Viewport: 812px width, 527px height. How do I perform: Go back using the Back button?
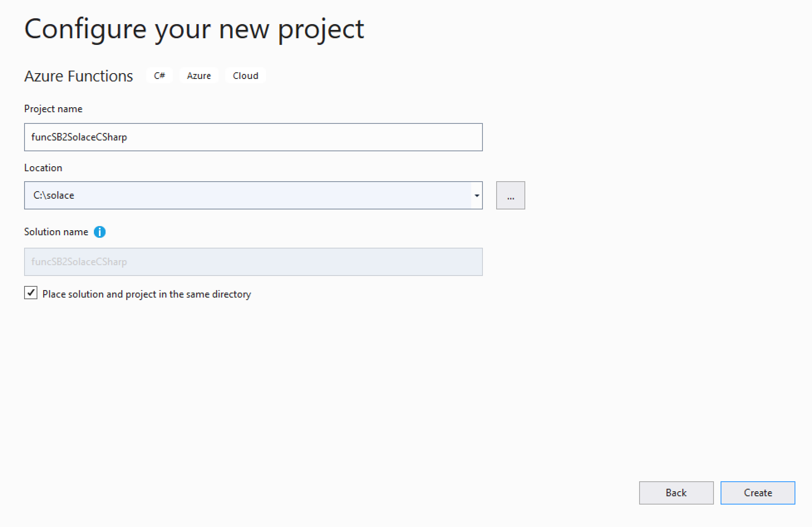click(x=676, y=493)
